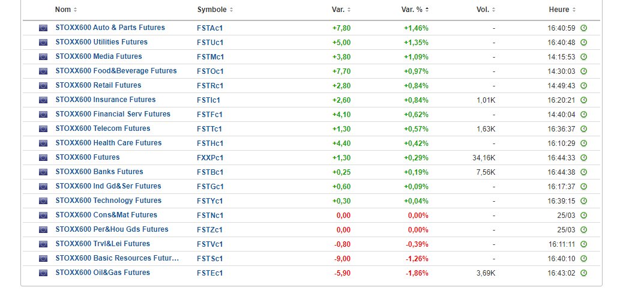Sort the table by Nom column
Viewport: 644px width, 293px height.
(65, 10)
